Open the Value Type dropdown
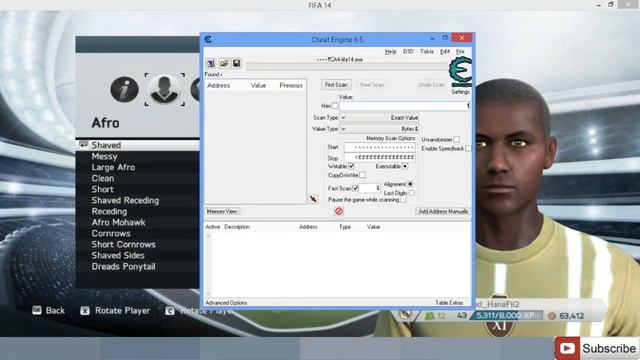The height and width of the screenshot is (360, 640). [x=379, y=129]
